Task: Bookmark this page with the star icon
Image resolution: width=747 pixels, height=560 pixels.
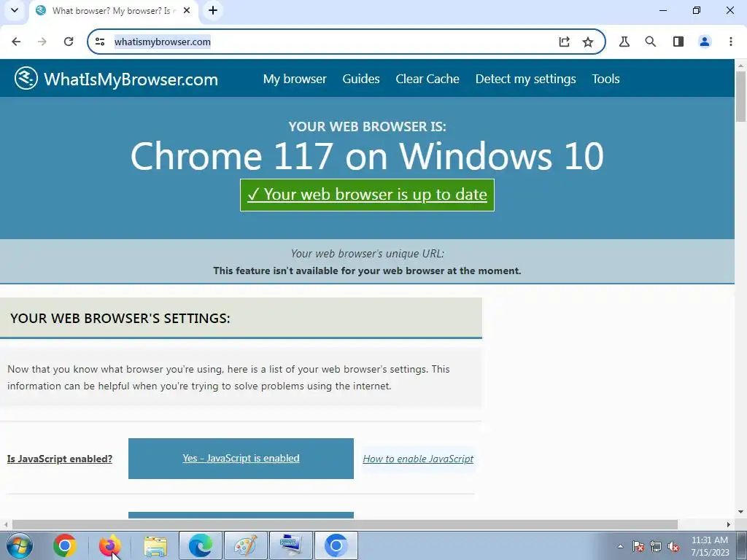Action: pos(588,42)
